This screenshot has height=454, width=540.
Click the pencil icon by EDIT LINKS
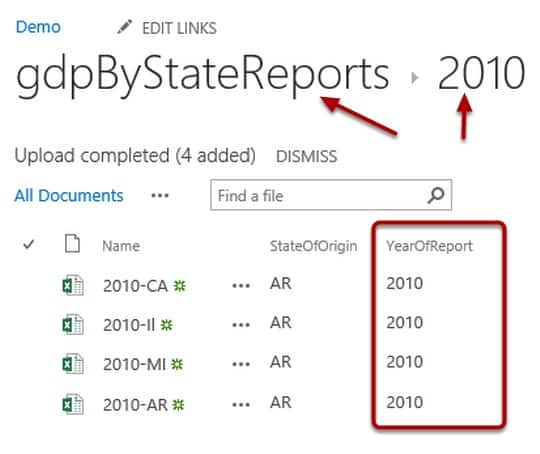coord(124,27)
